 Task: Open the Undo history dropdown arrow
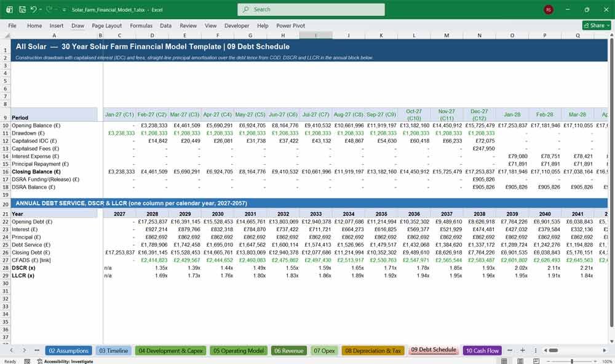click(x=41, y=9)
